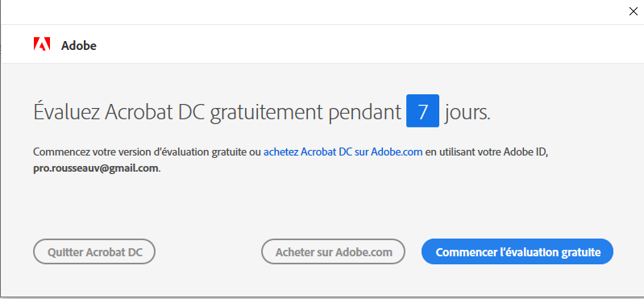The image size is (644, 299).
Task: Click the word ou before the blue link
Action: (x=257, y=152)
